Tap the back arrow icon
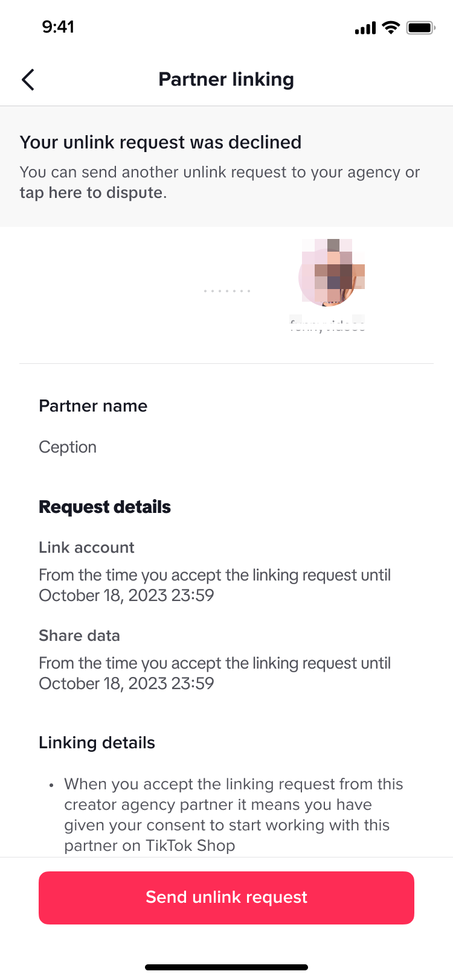 pyautogui.click(x=28, y=80)
